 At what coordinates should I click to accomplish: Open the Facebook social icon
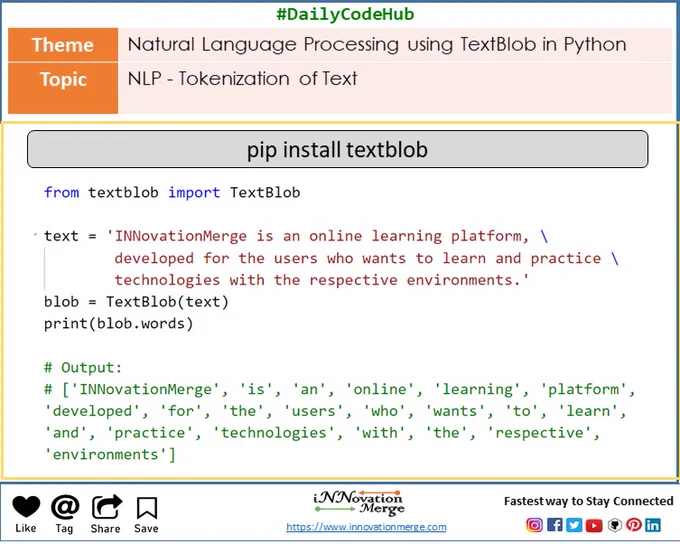coord(555,525)
